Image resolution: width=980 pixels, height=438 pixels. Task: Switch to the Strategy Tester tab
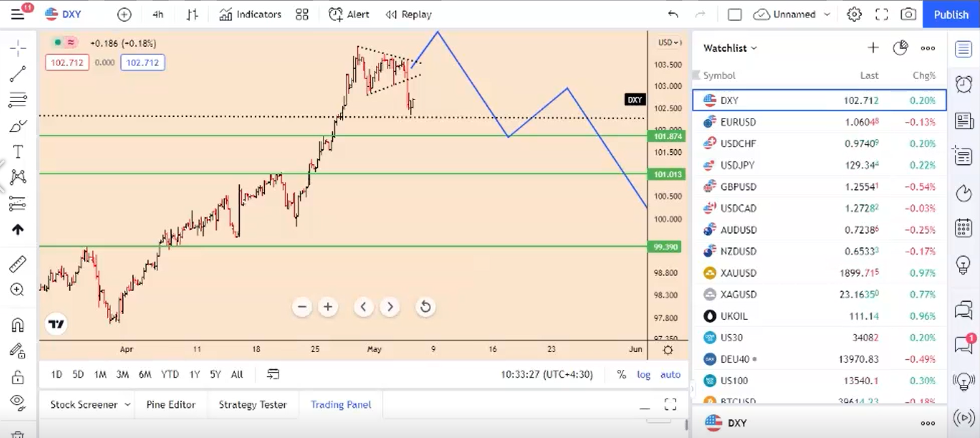click(x=252, y=405)
